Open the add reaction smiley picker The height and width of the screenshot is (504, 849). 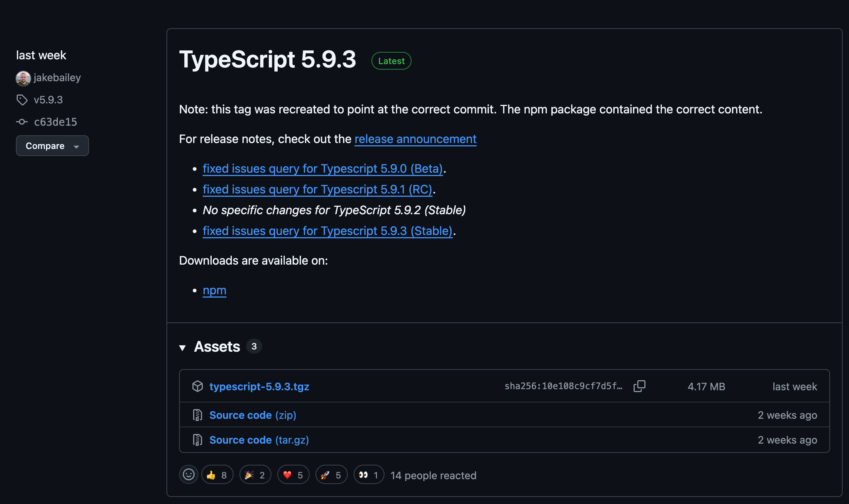coord(189,475)
